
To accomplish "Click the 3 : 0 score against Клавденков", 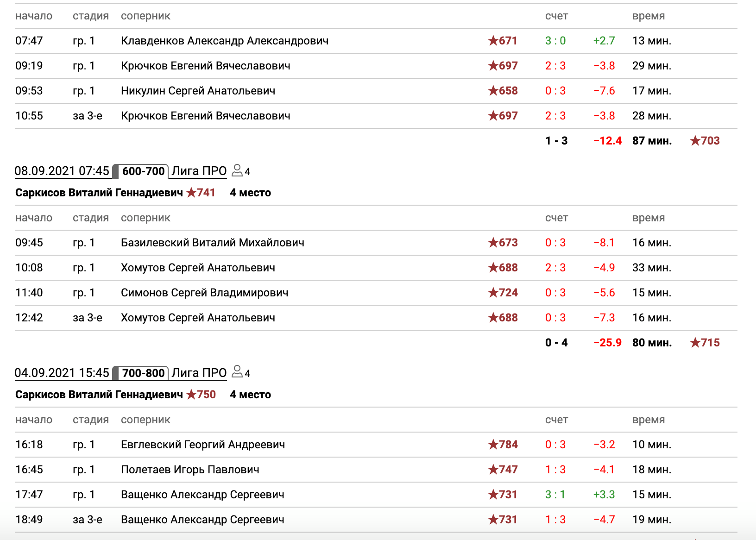I will (x=555, y=41).
